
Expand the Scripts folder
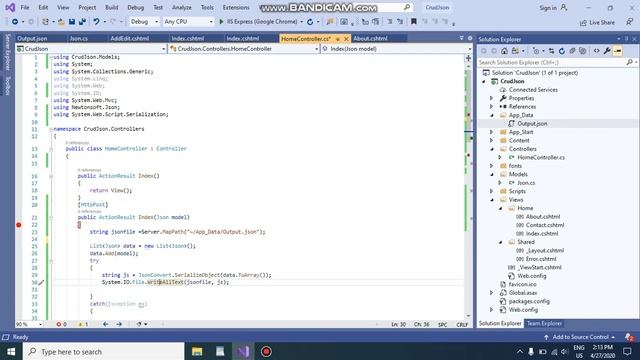(491, 191)
